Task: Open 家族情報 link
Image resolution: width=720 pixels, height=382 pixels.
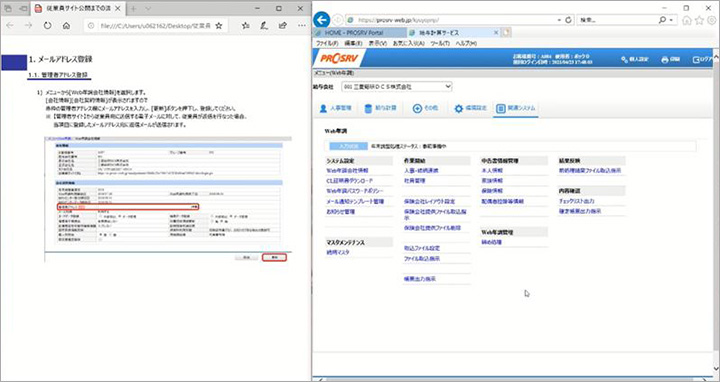Action: (492, 180)
